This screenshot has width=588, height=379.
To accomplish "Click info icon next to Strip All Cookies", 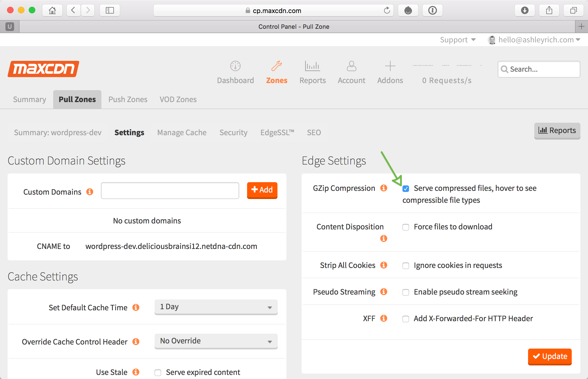I will pos(384,265).
